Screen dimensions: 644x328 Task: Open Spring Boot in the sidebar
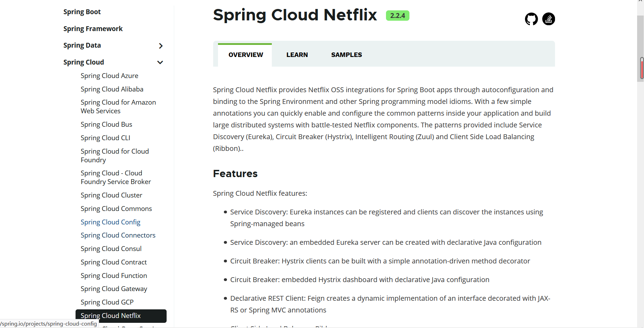82,12
